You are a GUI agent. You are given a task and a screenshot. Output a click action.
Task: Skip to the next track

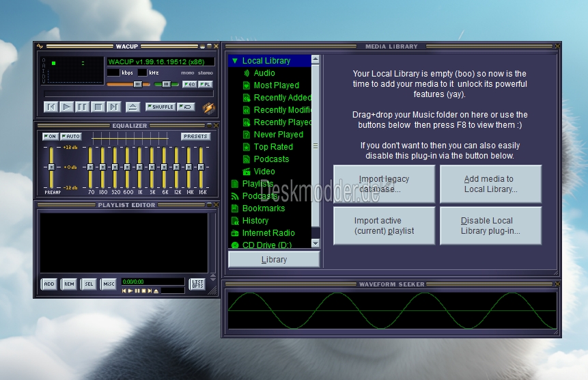tap(113, 107)
